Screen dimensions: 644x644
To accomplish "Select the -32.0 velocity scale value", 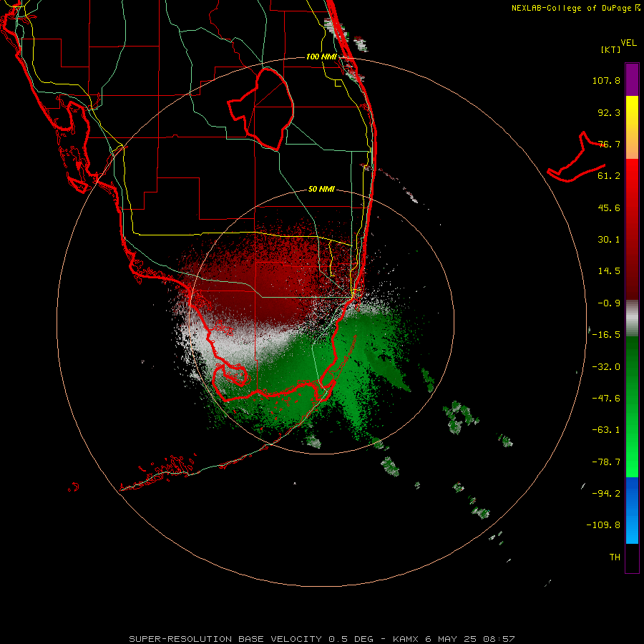I will click(606, 367).
